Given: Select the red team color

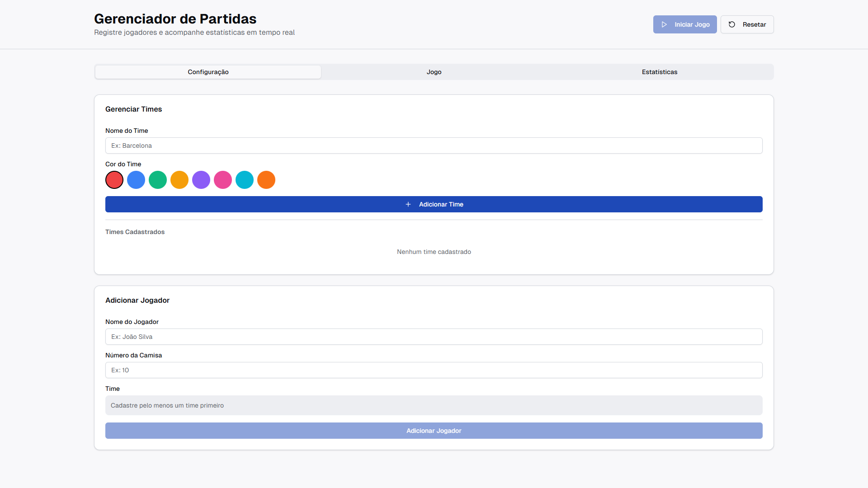Looking at the screenshot, I should tap(114, 180).
